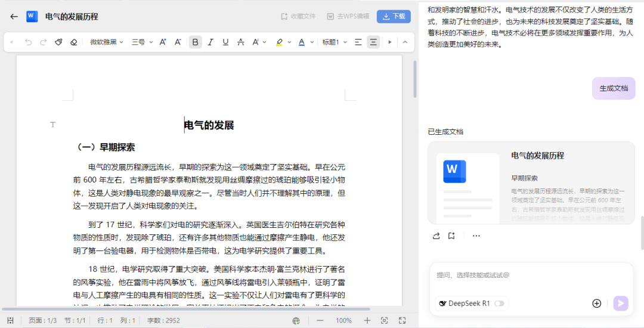Image resolution: width=644 pixels, height=328 pixels.
Task: Show more toolbar items with right arrow
Action: click(390, 42)
